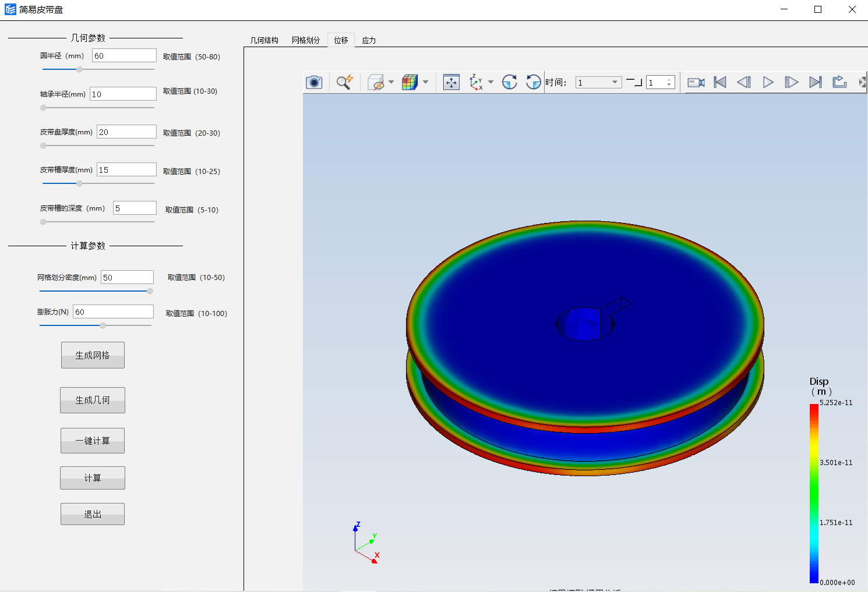Click the rotate counterclockwise icon
Image resolution: width=868 pixels, height=592 pixels.
[533, 82]
